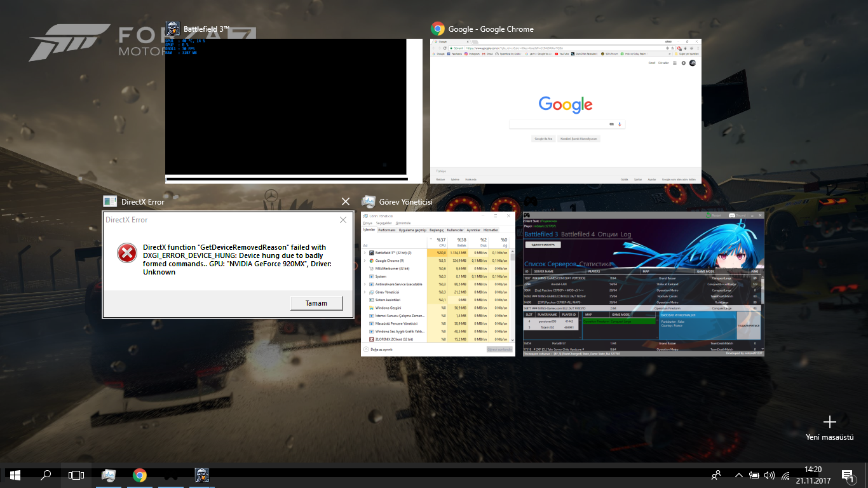Open Google Chrome from the taskbar
Viewport: 868px width, 488px height.
(140, 475)
